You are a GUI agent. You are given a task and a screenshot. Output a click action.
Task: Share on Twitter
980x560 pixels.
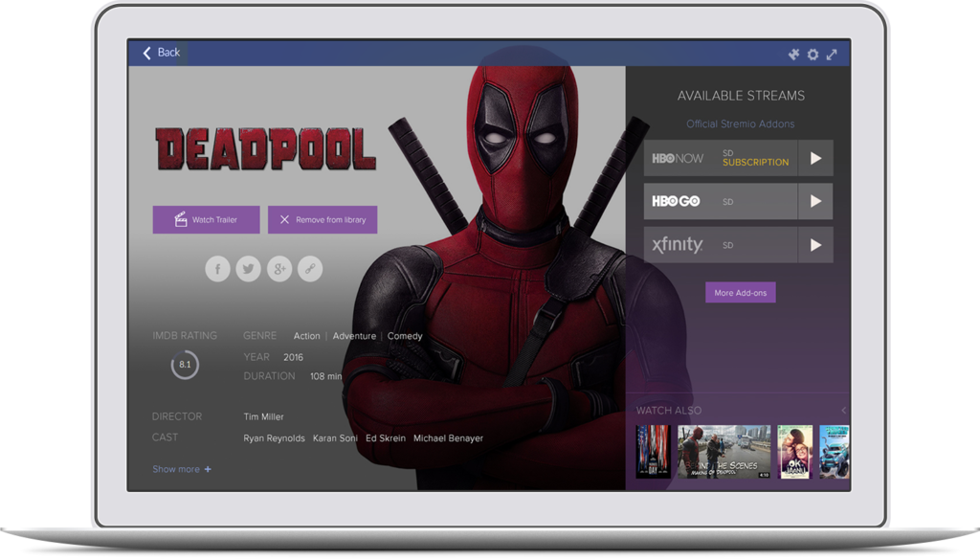[248, 269]
